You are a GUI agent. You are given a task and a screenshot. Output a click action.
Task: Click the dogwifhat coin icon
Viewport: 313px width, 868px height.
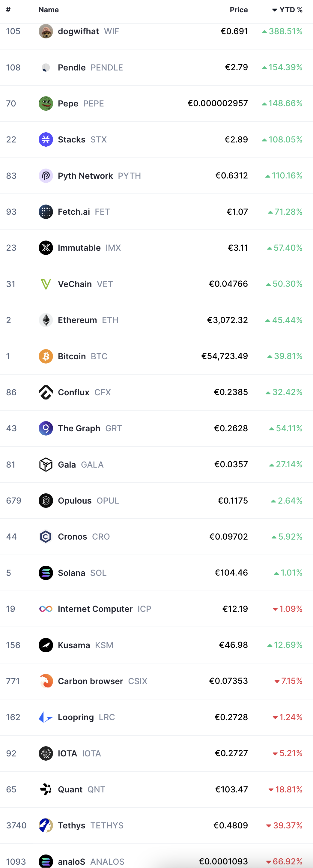tap(46, 31)
